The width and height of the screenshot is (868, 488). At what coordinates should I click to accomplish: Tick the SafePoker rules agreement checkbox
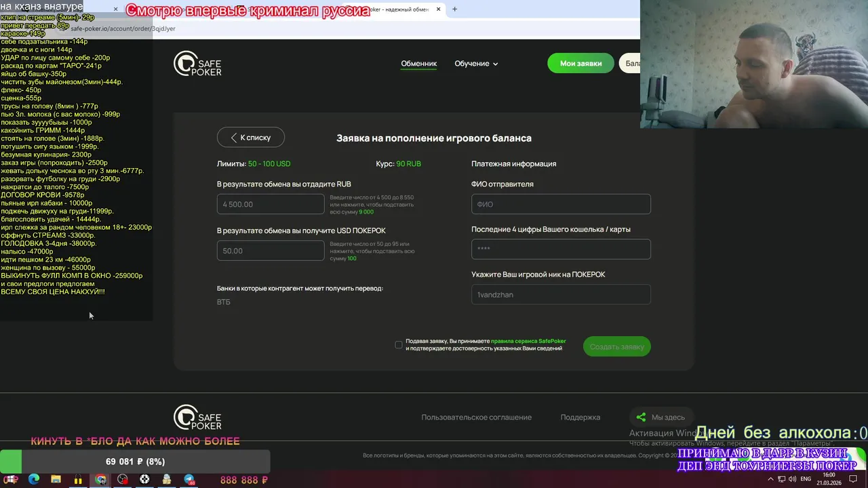point(399,345)
